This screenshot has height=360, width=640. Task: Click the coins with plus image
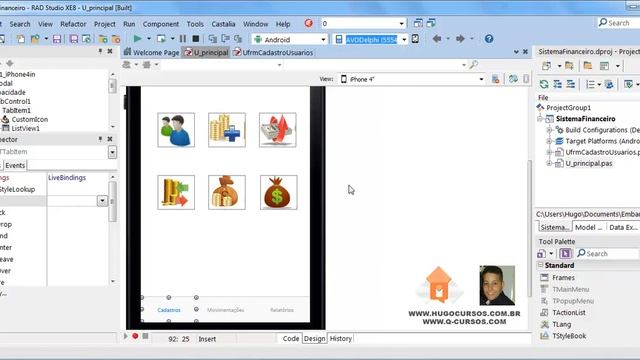227,130
